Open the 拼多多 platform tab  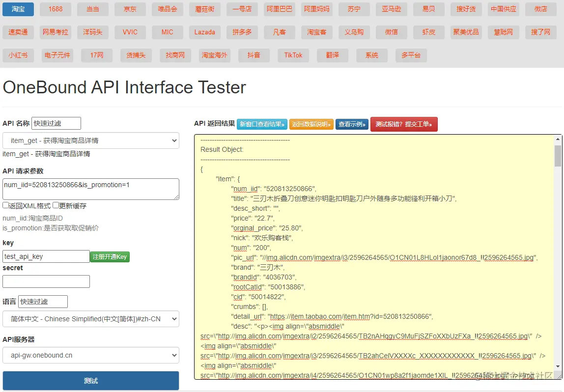[242, 32]
